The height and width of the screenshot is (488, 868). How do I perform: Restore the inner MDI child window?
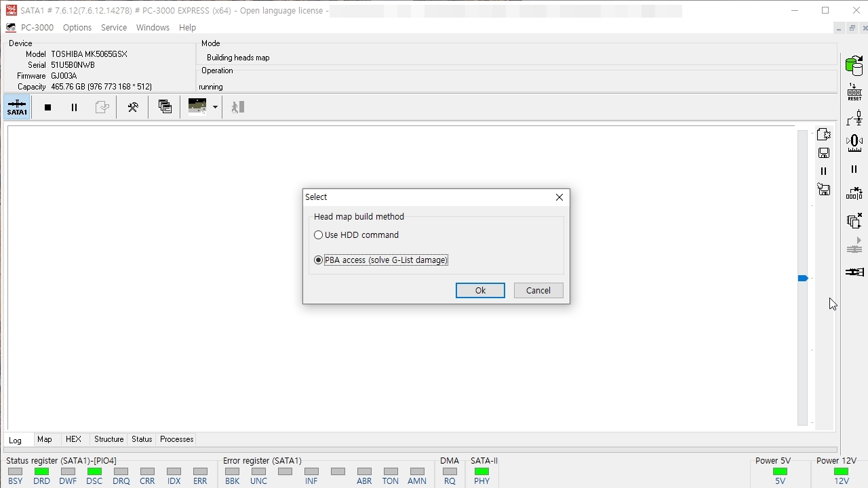[x=852, y=28]
